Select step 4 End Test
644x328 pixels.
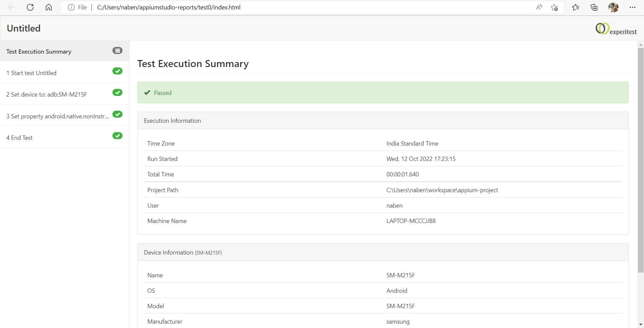pos(19,138)
